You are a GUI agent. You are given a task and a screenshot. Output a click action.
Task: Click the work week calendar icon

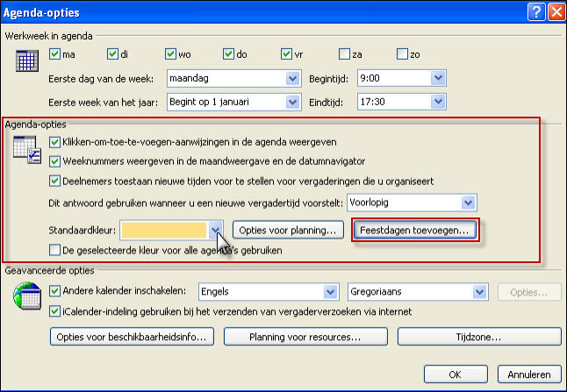(27, 61)
